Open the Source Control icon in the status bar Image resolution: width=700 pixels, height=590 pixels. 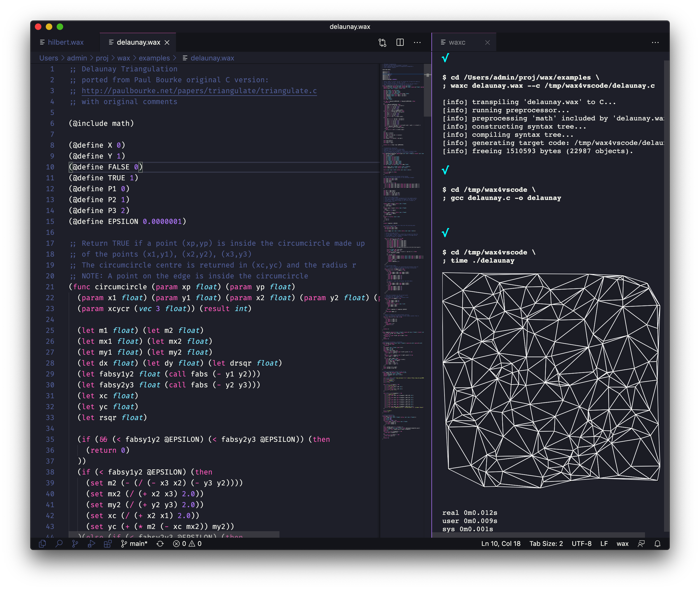point(75,543)
